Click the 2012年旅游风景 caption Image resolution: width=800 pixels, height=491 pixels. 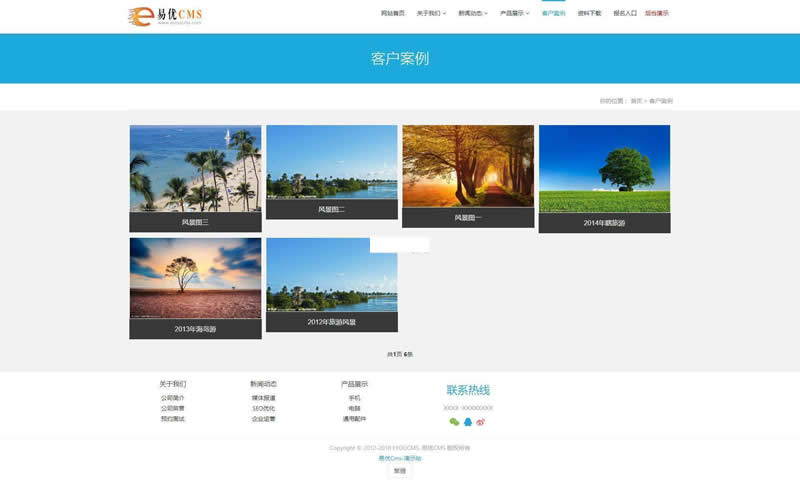point(332,322)
